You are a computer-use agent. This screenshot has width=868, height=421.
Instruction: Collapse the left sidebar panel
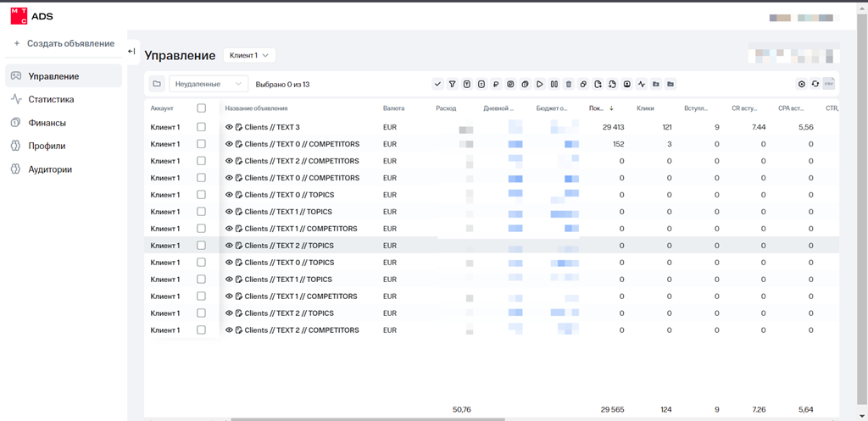click(131, 52)
